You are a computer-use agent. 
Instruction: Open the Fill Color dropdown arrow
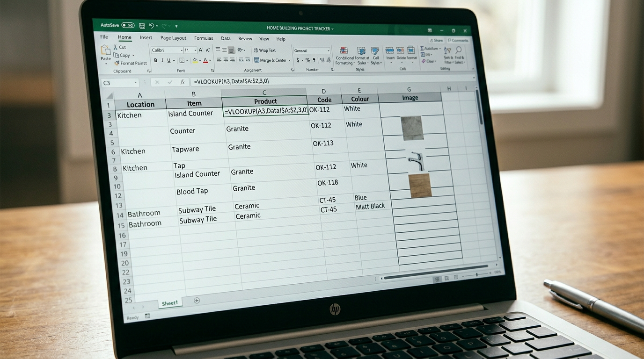click(200, 60)
